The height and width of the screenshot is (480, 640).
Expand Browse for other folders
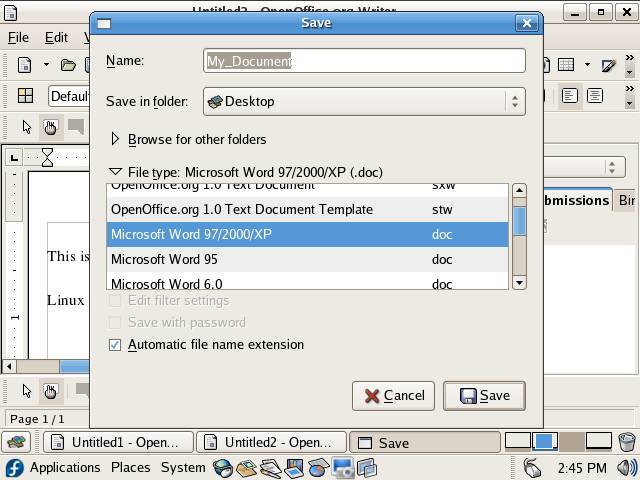(x=115, y=140)
